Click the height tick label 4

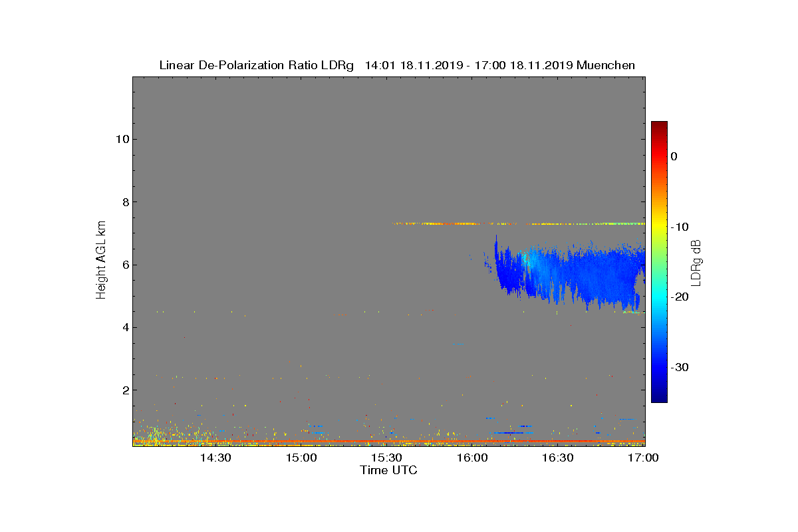point(124,327)
